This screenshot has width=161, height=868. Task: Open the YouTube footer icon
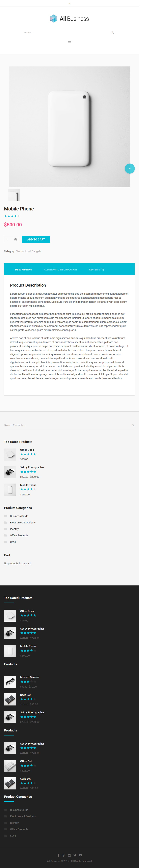tap(81, 855)
